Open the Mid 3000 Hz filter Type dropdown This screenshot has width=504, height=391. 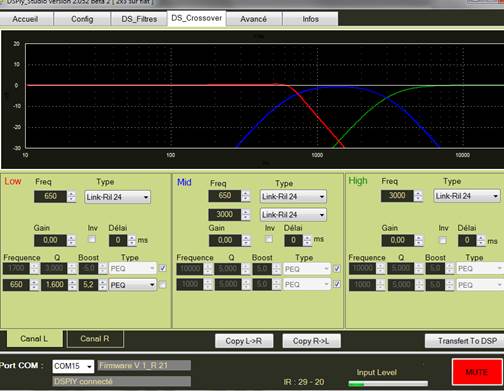point(293,215)
